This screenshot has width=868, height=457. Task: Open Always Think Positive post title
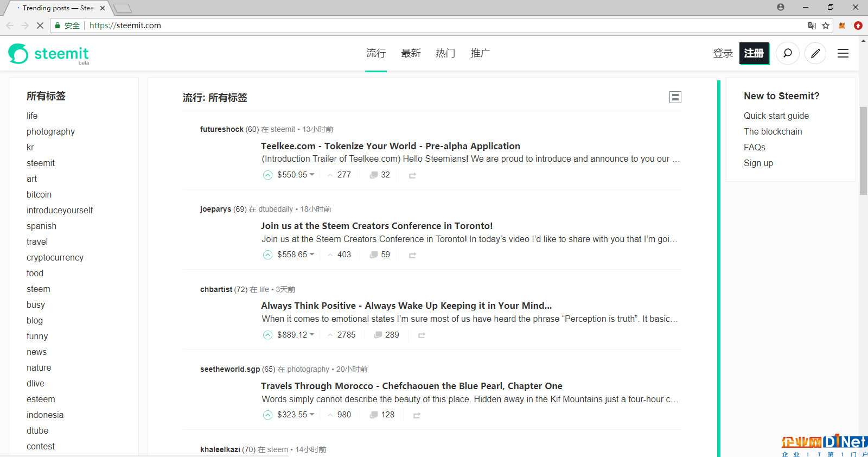pos(406,306)
